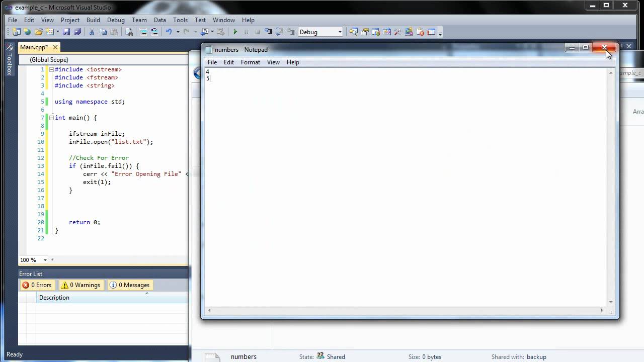Click the clipboard with red X toolbar icon
Screen dimensions: 644x362
coord(420,32)
